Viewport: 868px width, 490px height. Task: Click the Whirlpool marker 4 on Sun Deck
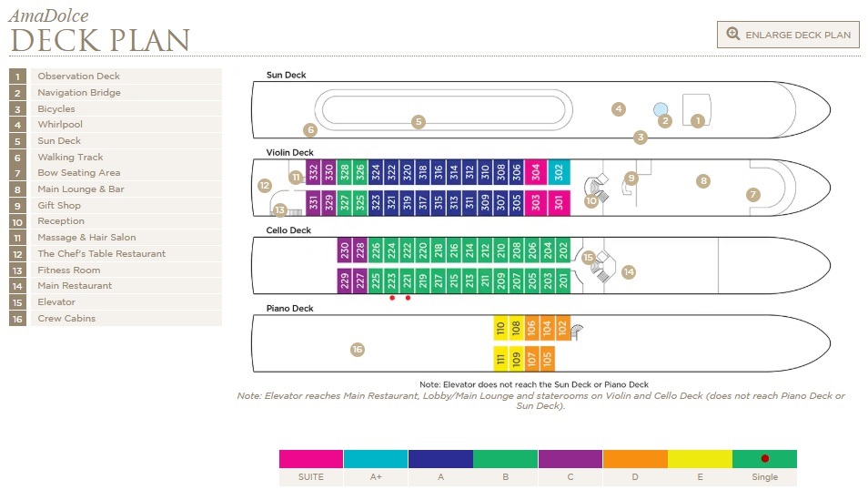(x=619, y=109)
